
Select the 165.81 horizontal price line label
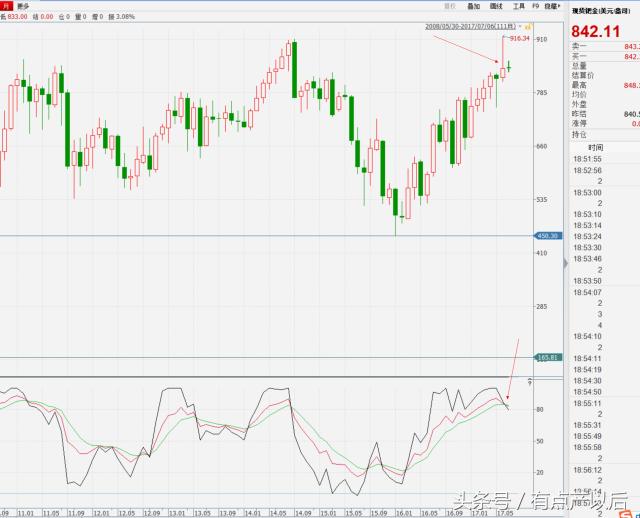click(x=548, y=358)
